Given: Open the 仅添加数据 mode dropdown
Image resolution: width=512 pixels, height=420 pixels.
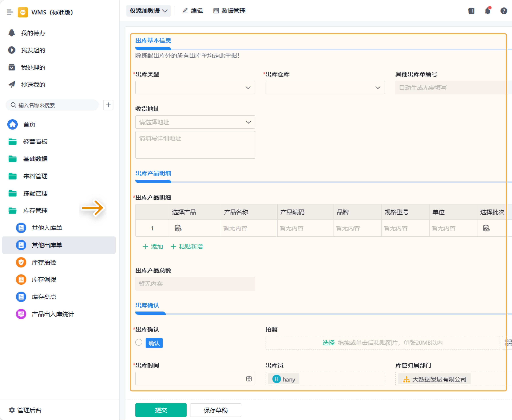Looking at the screenshot, I should pyautogui.click(x=148, y=11).
